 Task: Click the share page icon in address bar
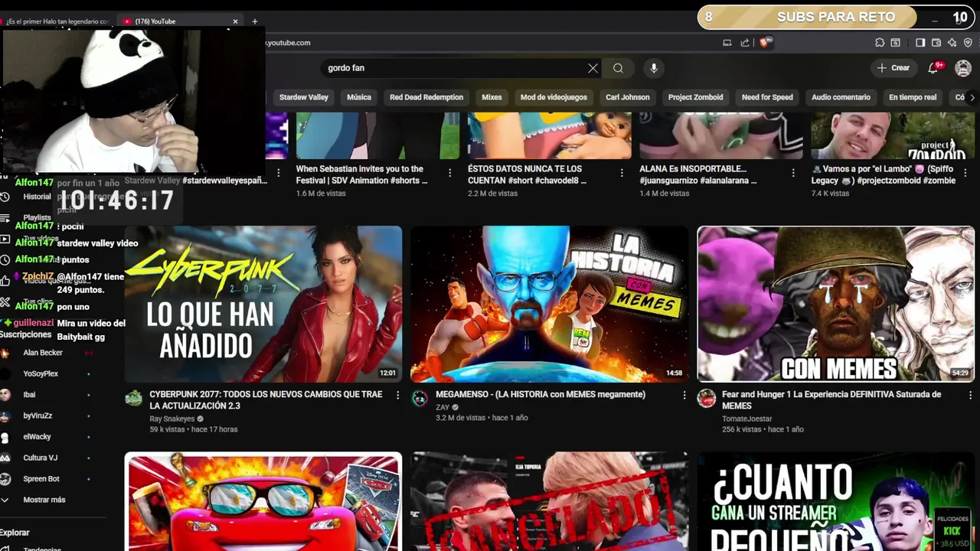pyautogui.click(x=745, y=43)
